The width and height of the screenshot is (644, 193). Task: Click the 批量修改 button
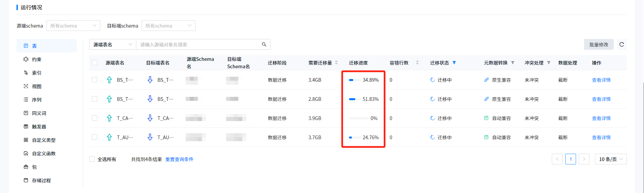coord(599,44)
